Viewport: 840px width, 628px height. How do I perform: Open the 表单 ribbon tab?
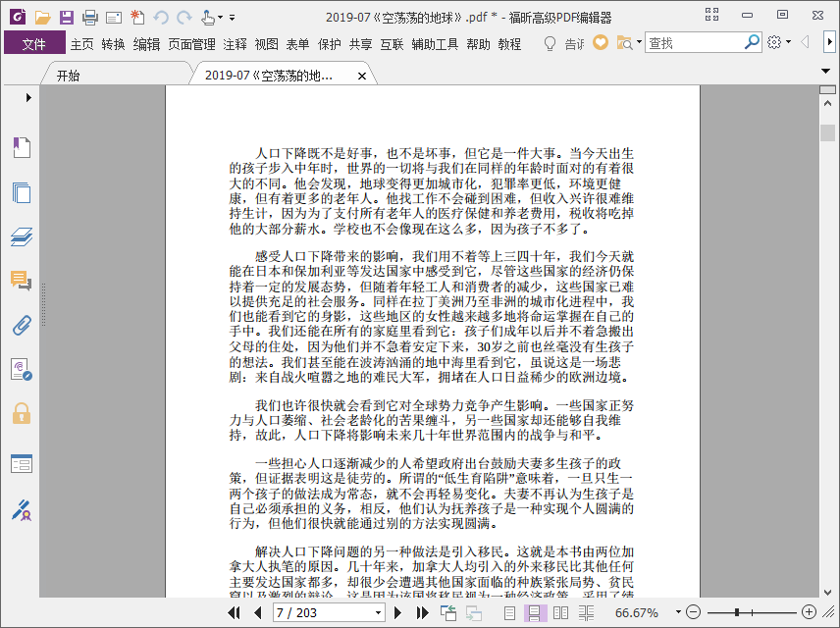[x=297, y=44]
